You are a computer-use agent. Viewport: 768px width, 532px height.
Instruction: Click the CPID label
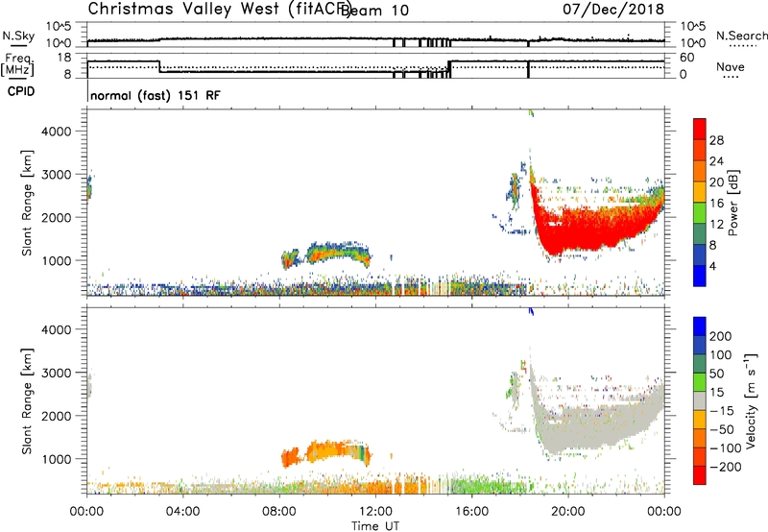21,91
